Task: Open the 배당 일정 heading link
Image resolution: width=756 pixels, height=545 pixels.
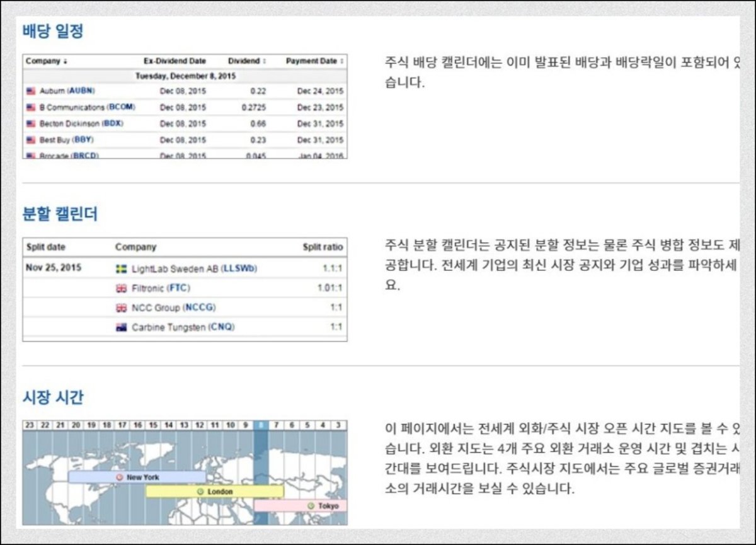Action: (x=53, y=31)
